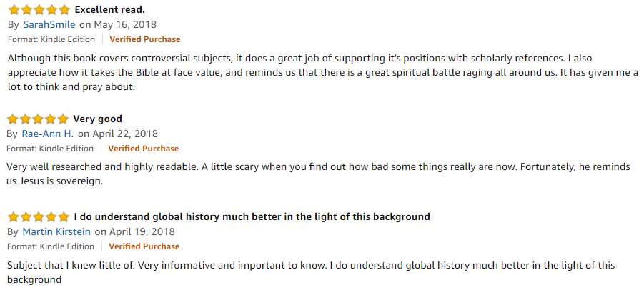Click Verified Purchase on SarahSmile's review
This screenshot has height=295, width=644.
pyautogui.click(x=144, y=39)
